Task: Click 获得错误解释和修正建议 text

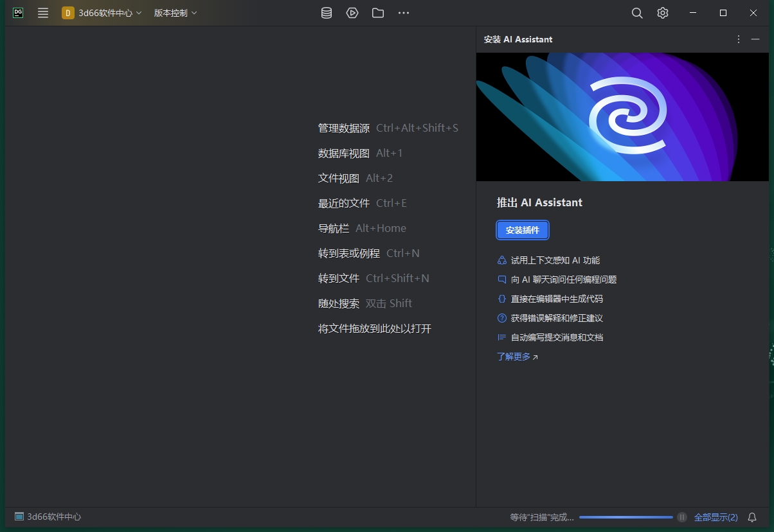Action: click(557, 318)
